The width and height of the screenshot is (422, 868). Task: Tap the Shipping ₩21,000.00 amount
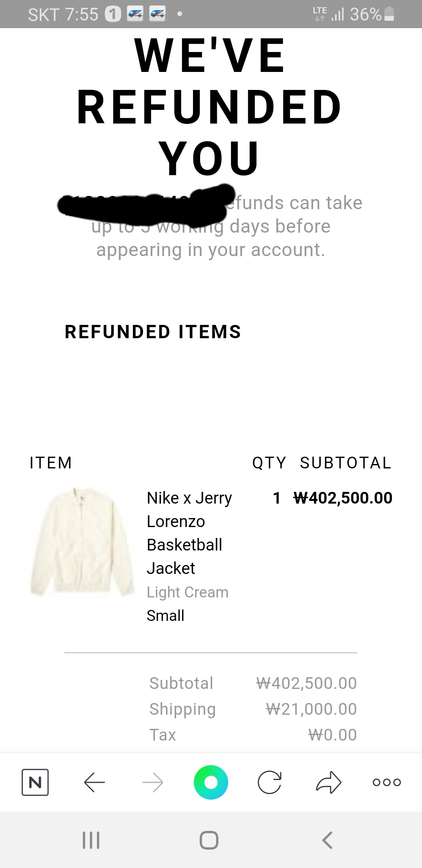click(311, 709)
